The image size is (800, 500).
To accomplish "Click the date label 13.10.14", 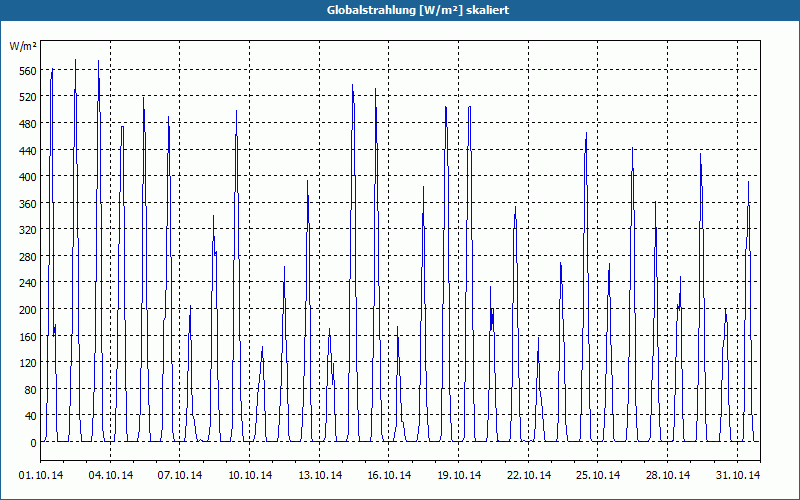I will tap(320, 475).
